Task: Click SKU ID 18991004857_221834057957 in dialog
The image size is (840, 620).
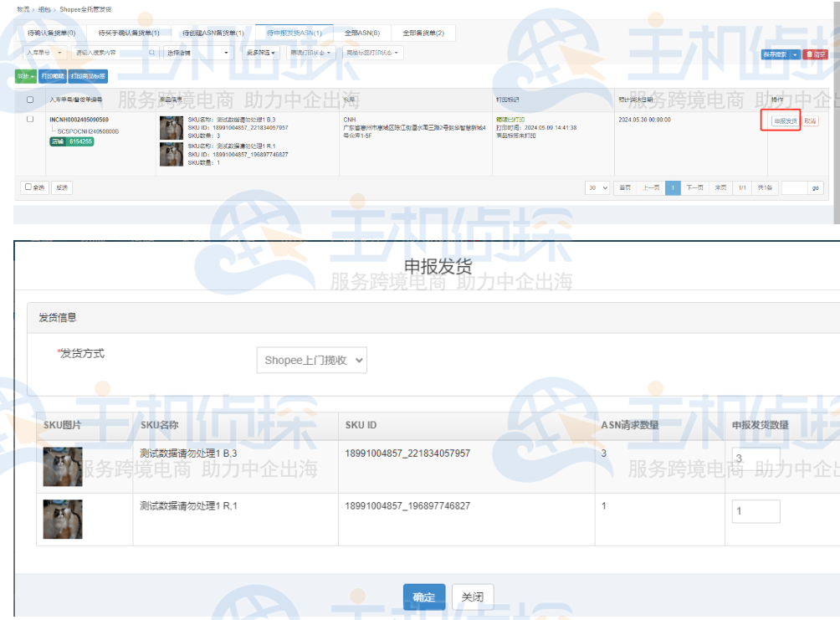Action: [407, 453]
